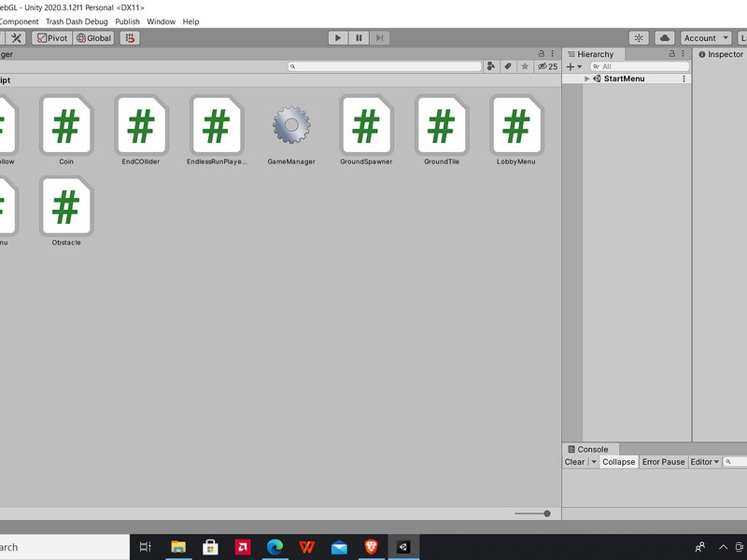Image resolution: width=747 pixels, height=560 pixels.
Task: Select the LobbyMenu script icon
Action: click(x=516, y=125)
